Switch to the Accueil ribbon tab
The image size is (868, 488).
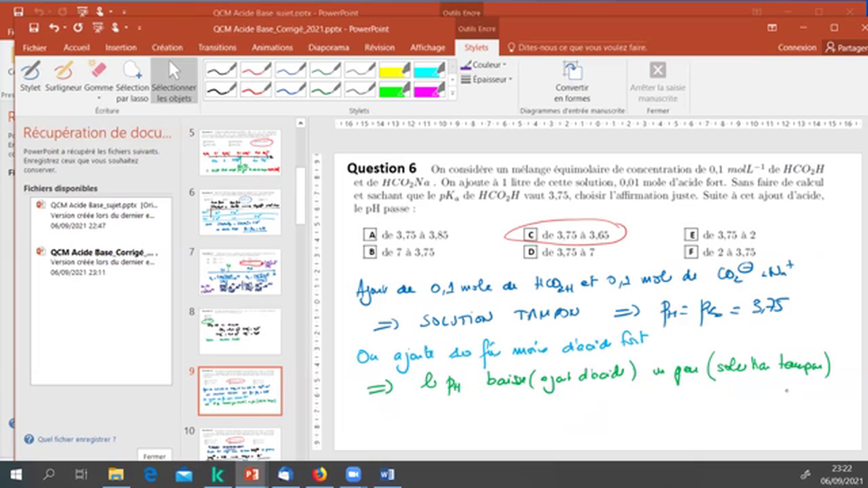[x=76, y=47]
